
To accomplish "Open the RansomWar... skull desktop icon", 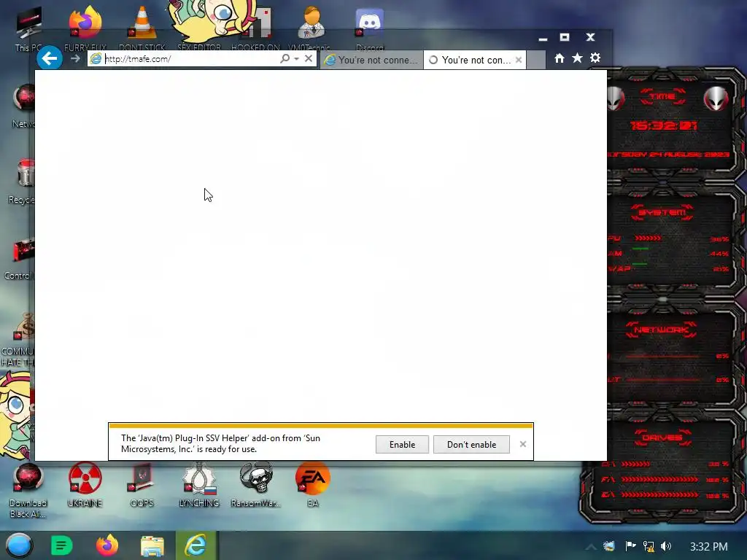I will (x=256, y=485).
